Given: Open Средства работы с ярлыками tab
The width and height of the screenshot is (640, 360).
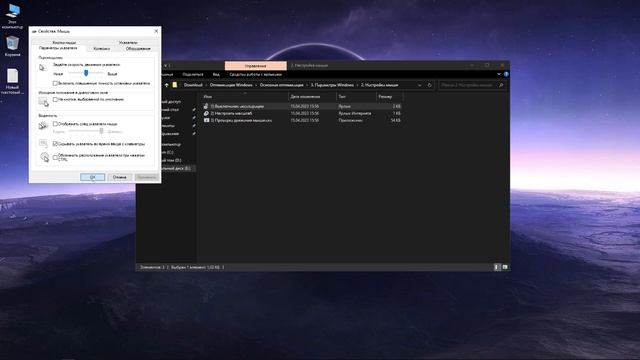Looking at the screenshot, I should coord(256,74).
